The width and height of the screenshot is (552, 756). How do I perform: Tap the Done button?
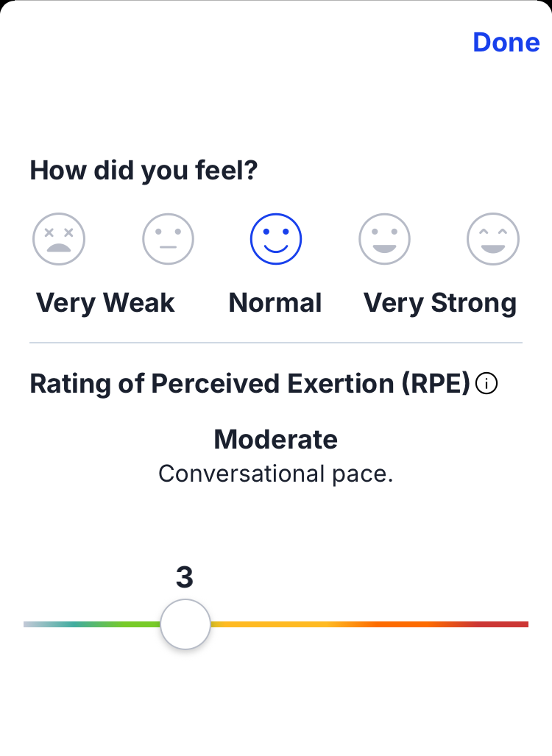point(506,43)
